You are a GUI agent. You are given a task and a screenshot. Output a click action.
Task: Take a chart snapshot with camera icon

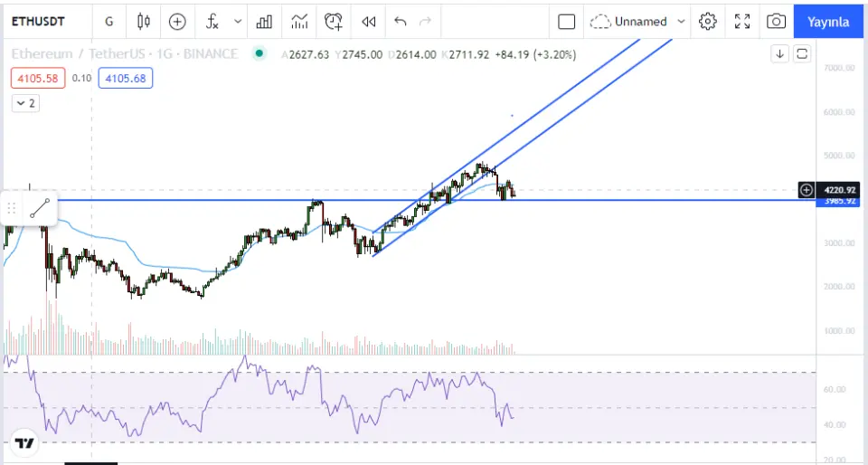[776, 21]
